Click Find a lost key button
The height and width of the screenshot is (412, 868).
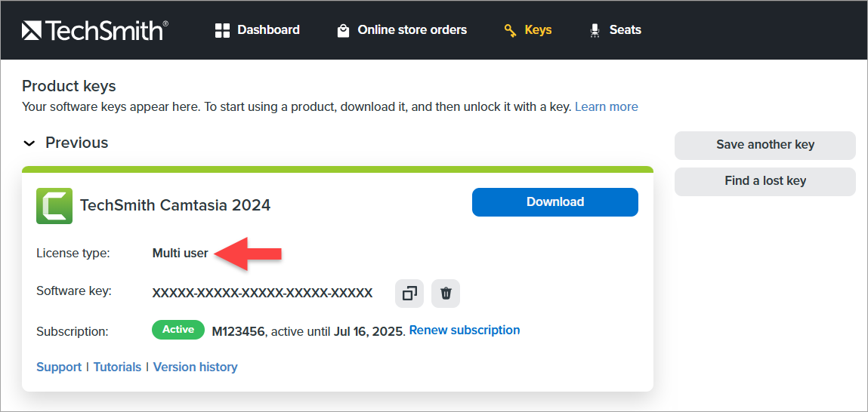pyautogui.click(x=765, y=181)
